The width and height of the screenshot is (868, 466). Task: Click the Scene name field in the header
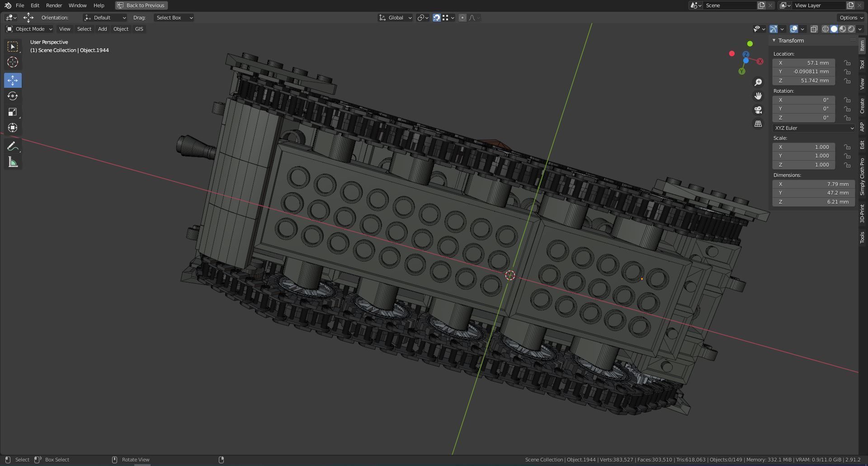731,5
